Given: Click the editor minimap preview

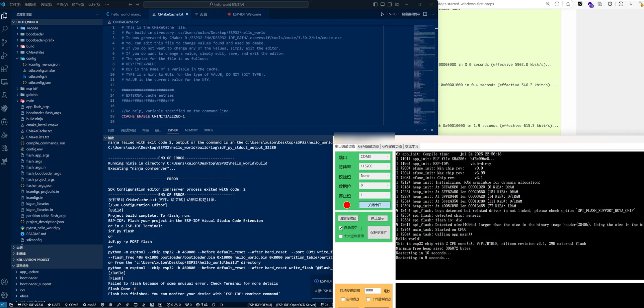Looking at the screenshot, I should (x=424, y=75).
